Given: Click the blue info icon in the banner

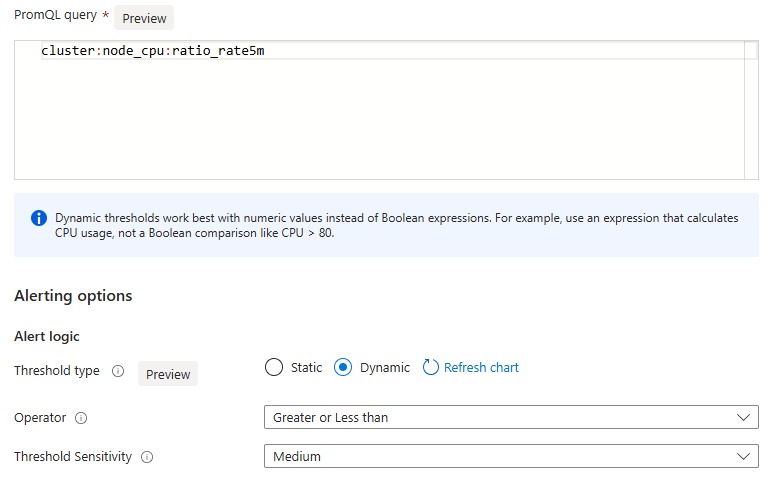Looking at the screenshot, I should (x=39, y=218).
